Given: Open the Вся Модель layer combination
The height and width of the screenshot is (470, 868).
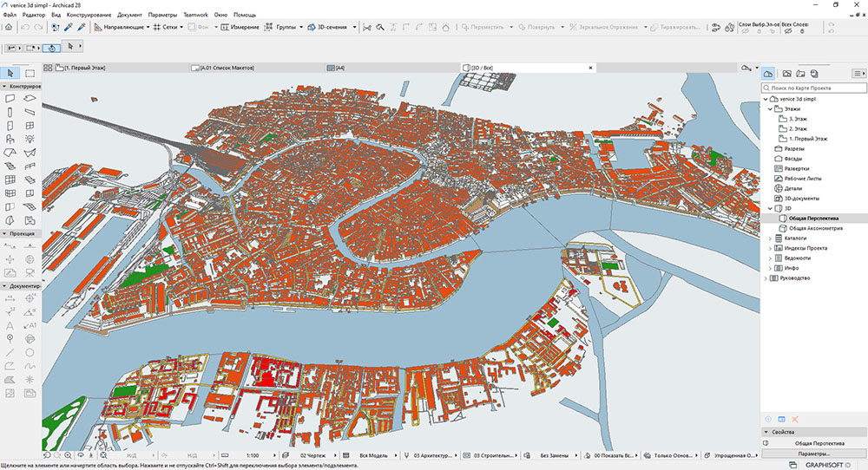Looking at the screenshot, I should (x=370, y=455).
